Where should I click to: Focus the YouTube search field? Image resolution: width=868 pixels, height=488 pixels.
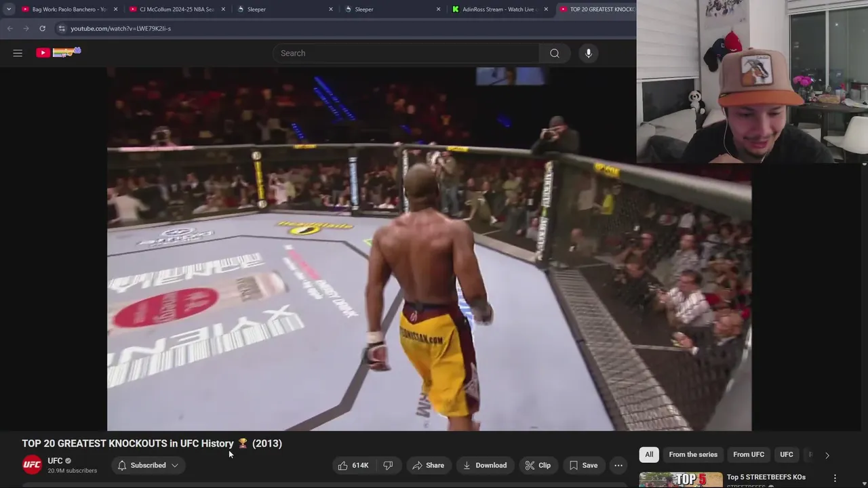tap(406, 53)
